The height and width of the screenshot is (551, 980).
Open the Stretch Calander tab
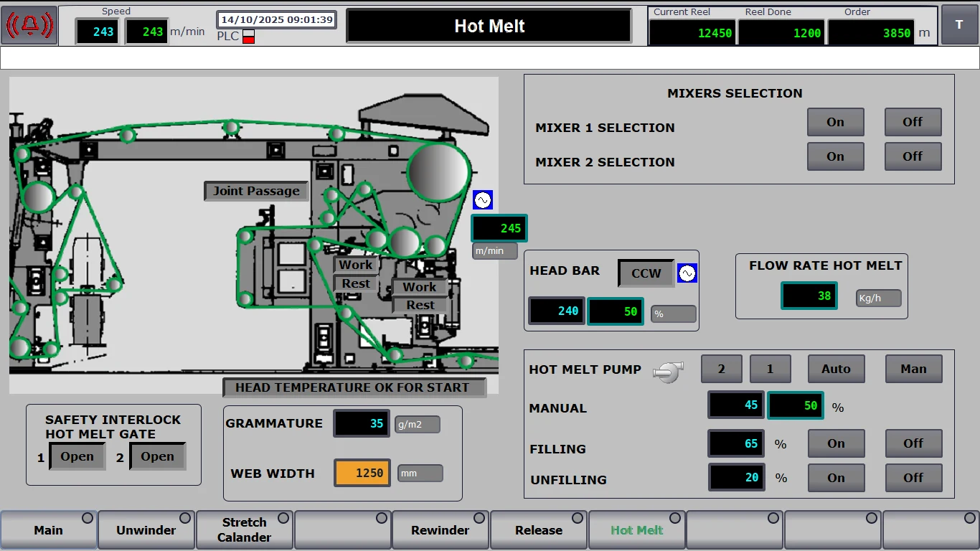(x=245, y=530)
